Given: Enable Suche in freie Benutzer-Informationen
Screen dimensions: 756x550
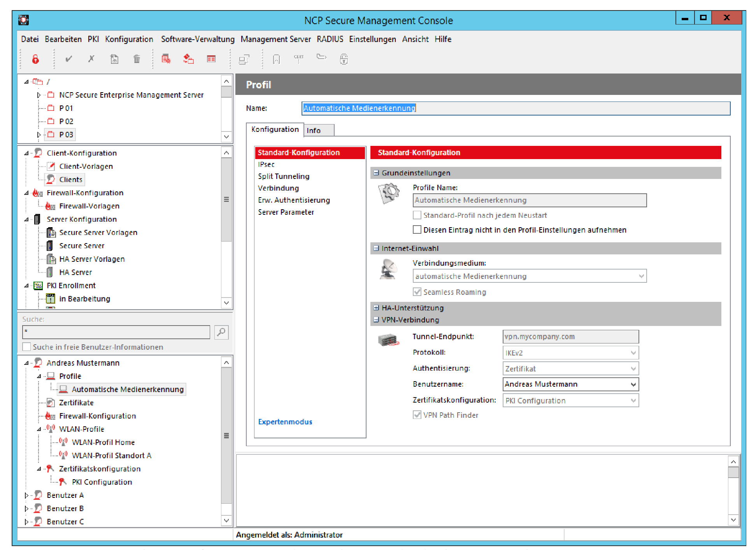Looking at the screenshot, I should [x=26, y=347].
